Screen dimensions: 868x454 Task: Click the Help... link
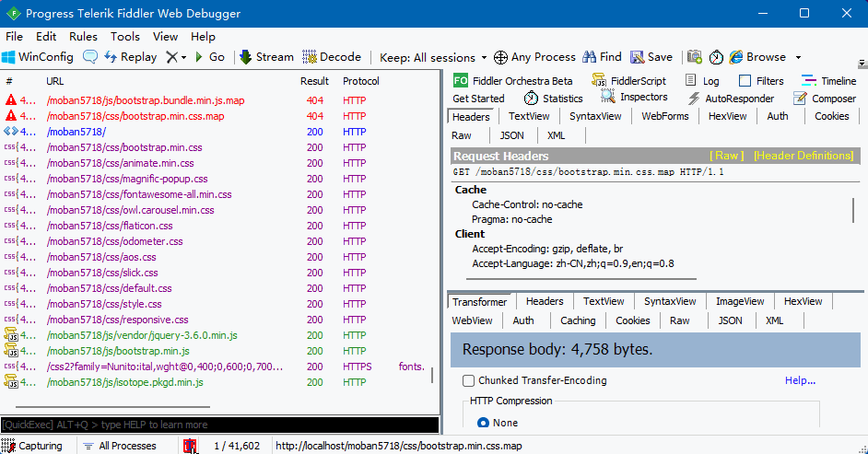tap(800, 380)
